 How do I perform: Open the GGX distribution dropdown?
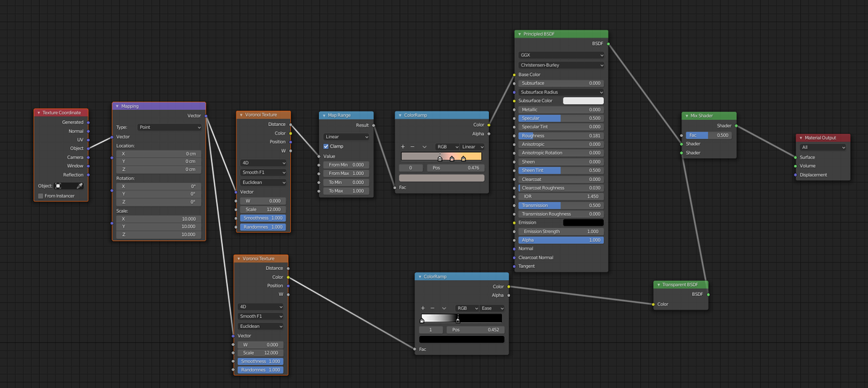(x=561, y=54)
